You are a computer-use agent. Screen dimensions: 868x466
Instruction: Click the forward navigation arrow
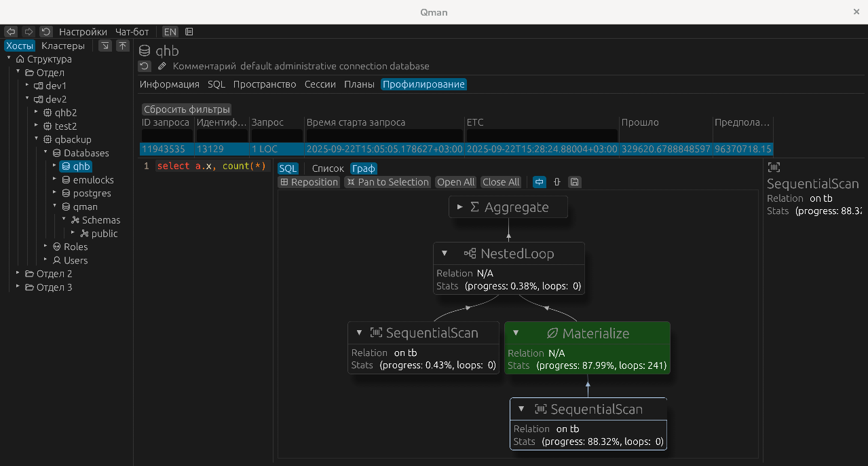28,31
